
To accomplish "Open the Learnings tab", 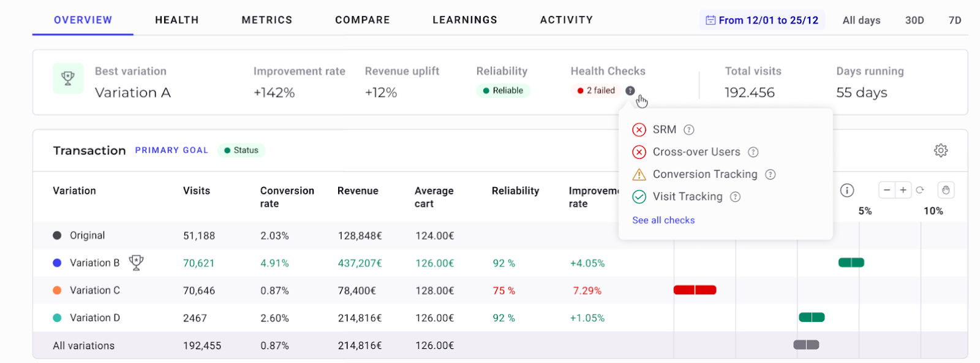I will 465,20.
